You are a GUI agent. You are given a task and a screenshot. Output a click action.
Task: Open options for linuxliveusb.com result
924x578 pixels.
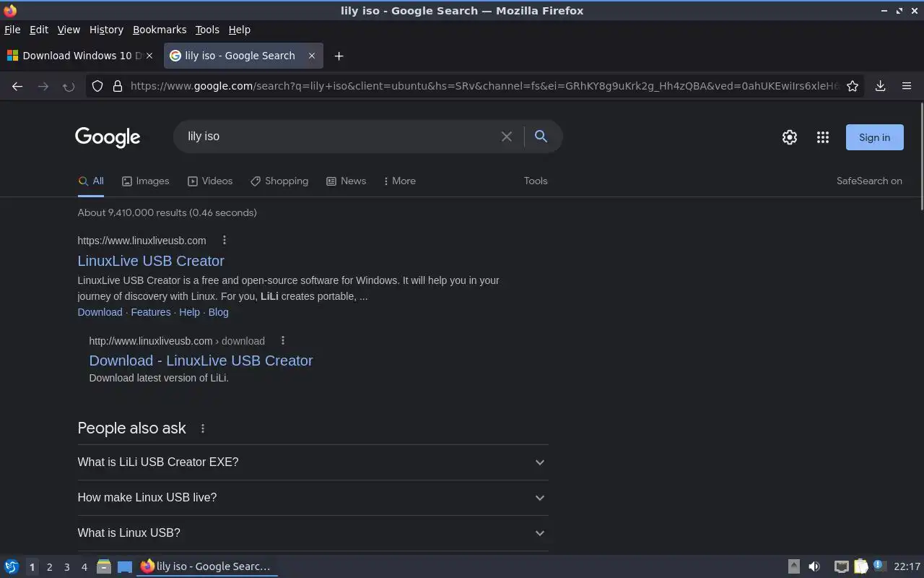coord(224,241)
